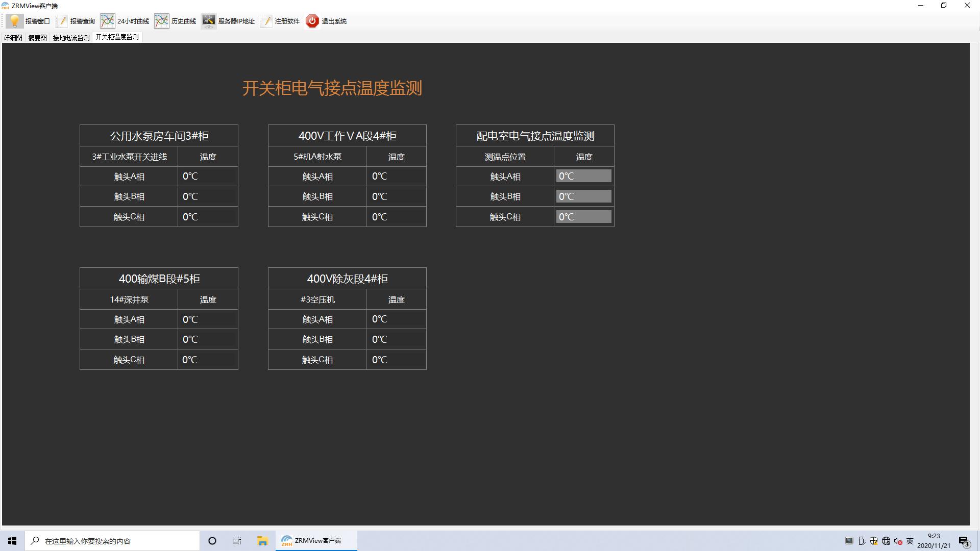Click 触头A相 temperature field in 配电室 table
980x551 pixels.
pos(583,176)
